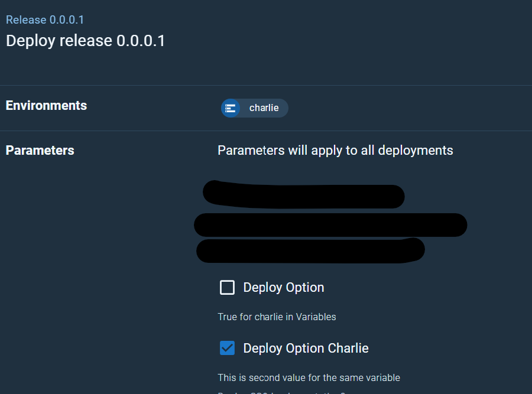Click the True for charlie in Variables note
This screenshot has height=394, width=532.
(x=277, y=317)
